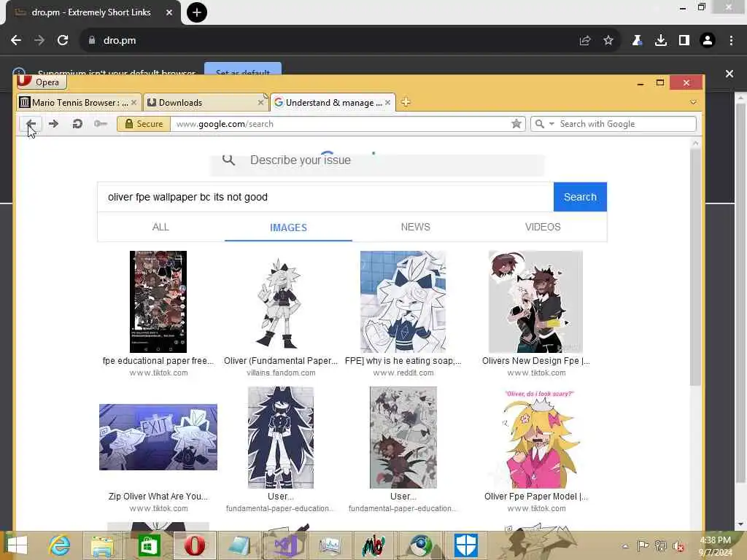Close the Mario Tennis Browser tab
Image resolution: width=747 pixels, height=560 pixels.
[x=134, y=102]
